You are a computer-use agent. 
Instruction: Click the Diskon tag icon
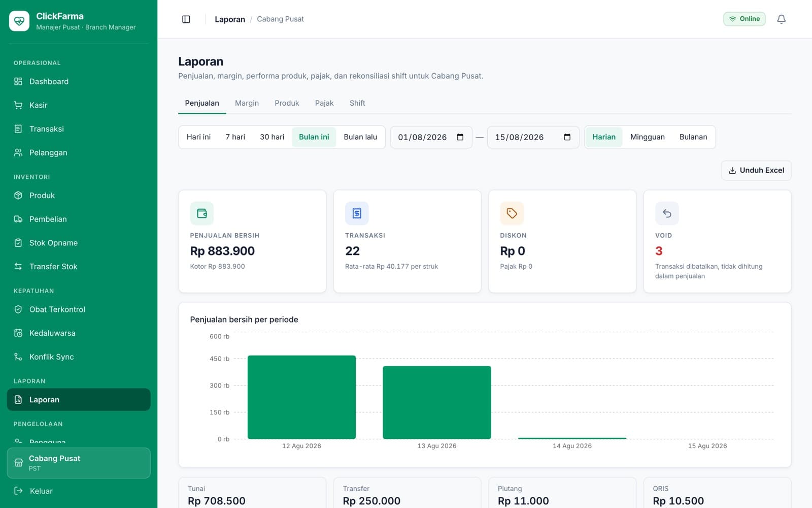click(512, 213)
